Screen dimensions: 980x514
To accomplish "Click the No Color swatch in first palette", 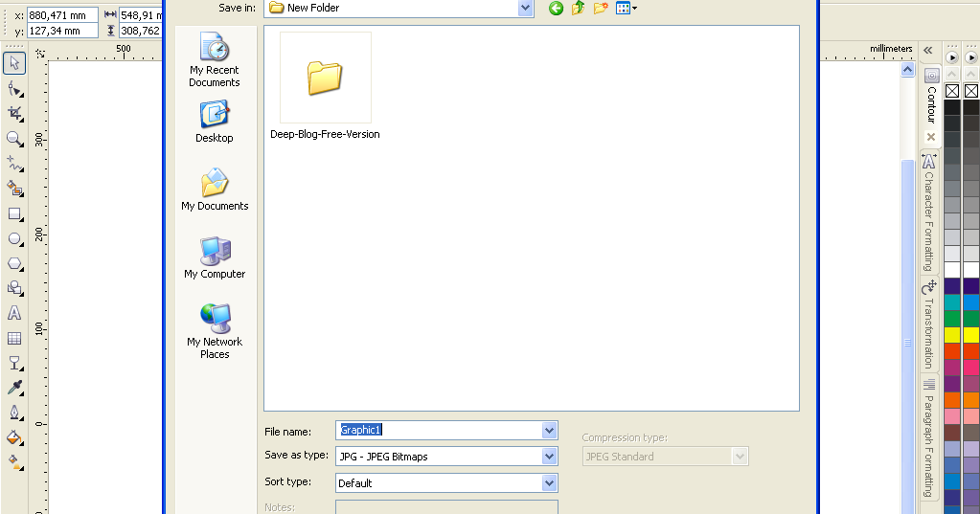I will coord(952,91).
